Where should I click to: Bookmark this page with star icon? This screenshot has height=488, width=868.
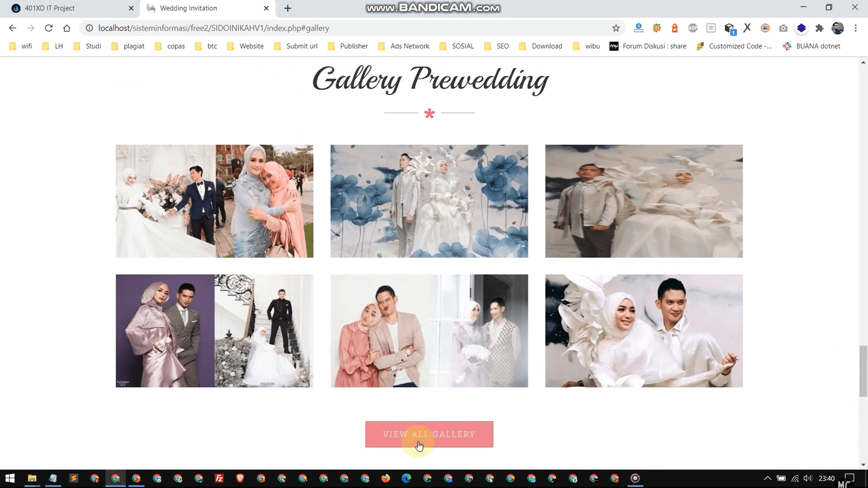616,28
